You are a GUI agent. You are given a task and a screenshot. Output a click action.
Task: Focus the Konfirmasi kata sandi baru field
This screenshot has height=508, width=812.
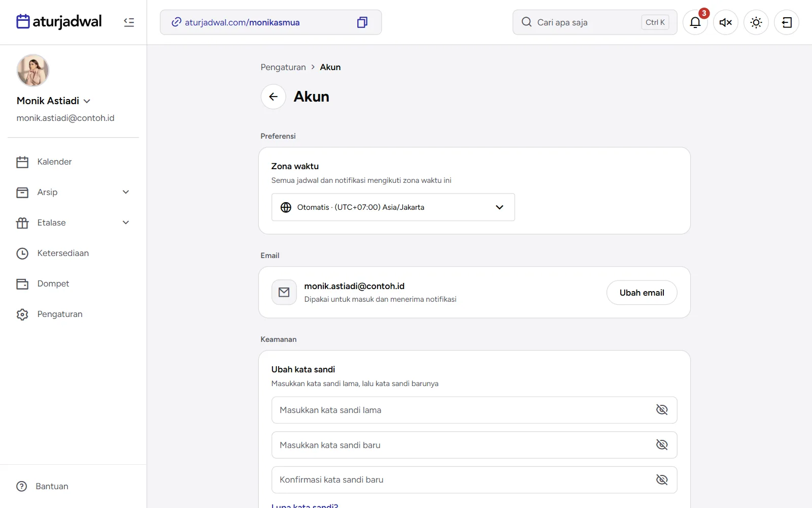[475, 480]
